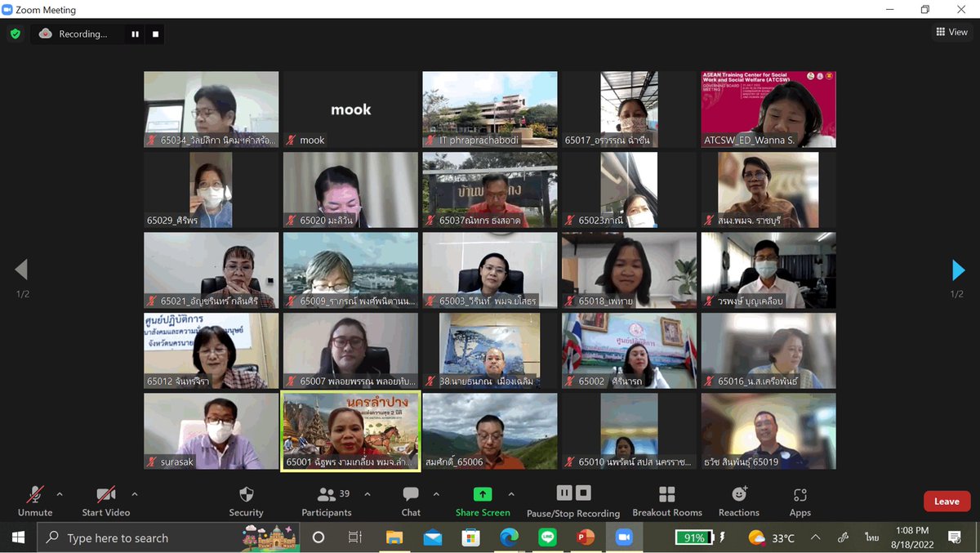Image resolution: width=980 pixels, height=553 pixels.
Task: Start Video camera button
Action: [106, 495]
